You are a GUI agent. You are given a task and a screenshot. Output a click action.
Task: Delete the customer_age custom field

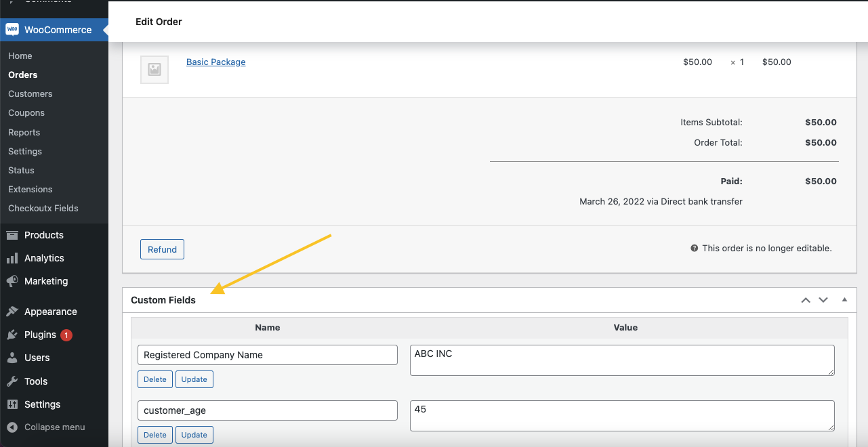[x=155, y=435]
